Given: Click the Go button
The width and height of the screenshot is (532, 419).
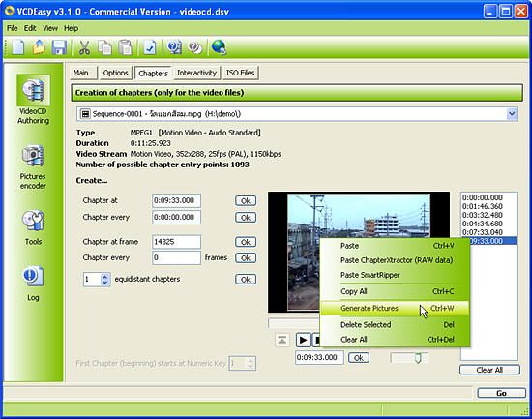Looking at the screenshot, I should point(501,393).
